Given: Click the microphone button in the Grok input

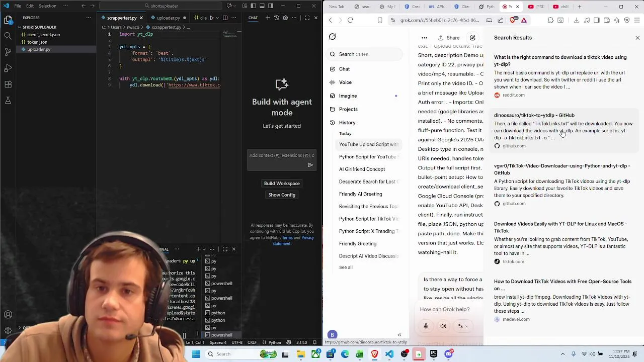Looking at the screenshot, I should (x=426, y=326).
